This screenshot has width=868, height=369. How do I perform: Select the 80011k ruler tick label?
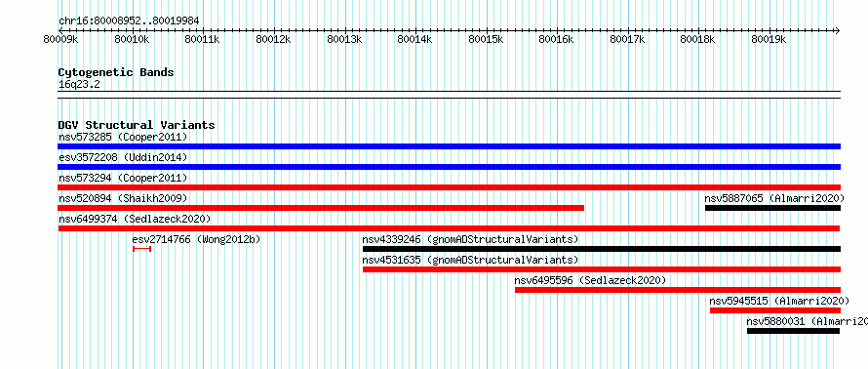203,39
